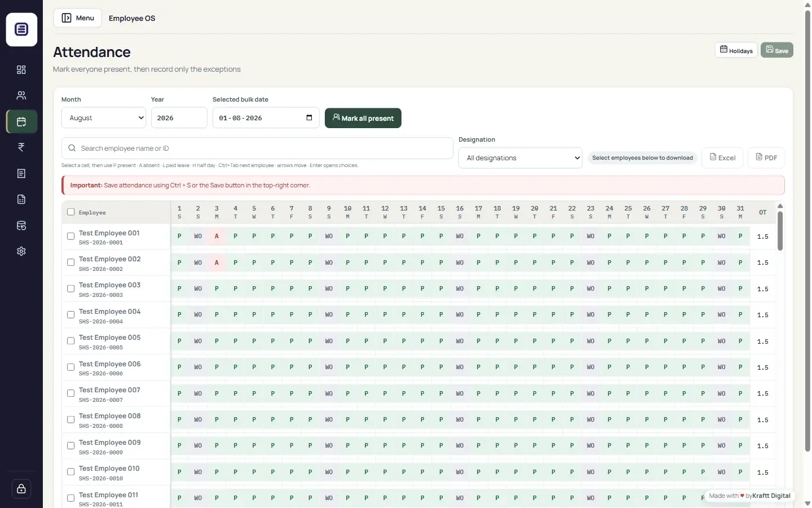Open the Month dropdown showing August
The width and height of the screenshot is (812, 508).
pyautogui.click(x=104, y=118)
